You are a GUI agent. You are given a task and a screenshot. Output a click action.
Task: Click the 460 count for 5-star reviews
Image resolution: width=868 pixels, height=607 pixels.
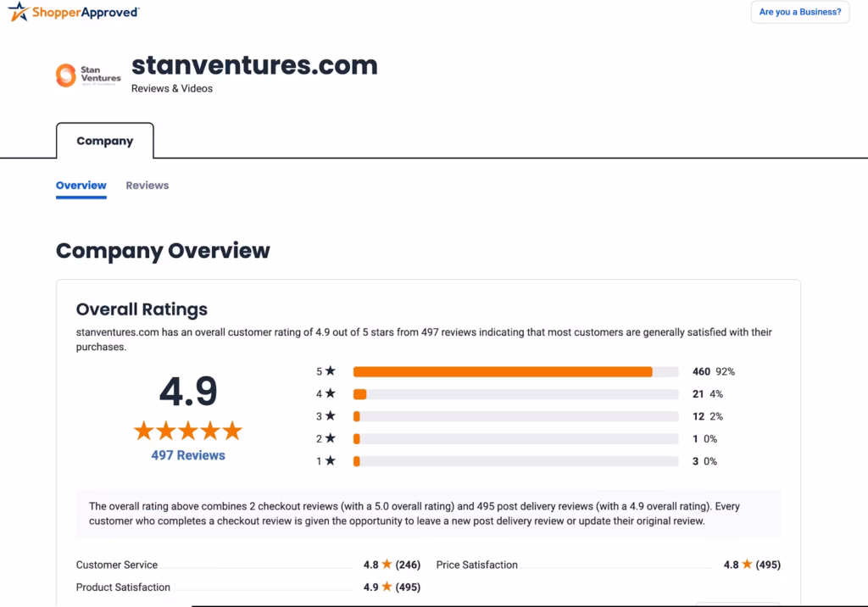pos(701,371)
